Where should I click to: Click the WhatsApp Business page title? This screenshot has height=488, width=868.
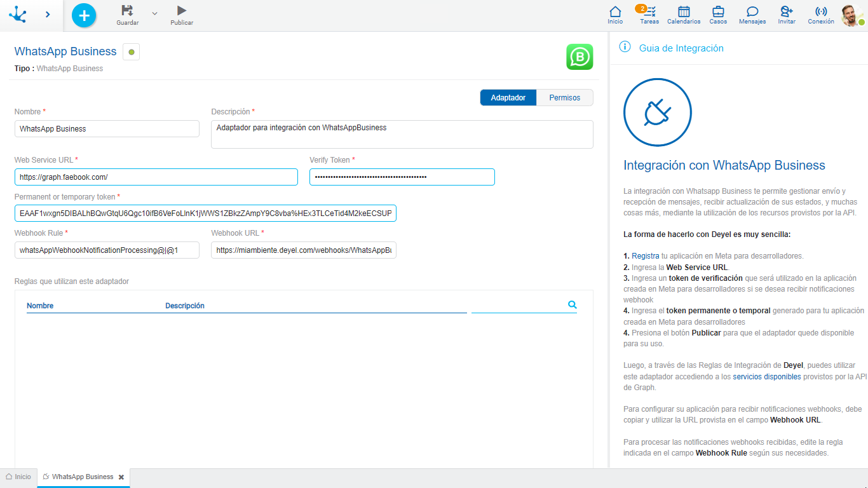(65, 51)
